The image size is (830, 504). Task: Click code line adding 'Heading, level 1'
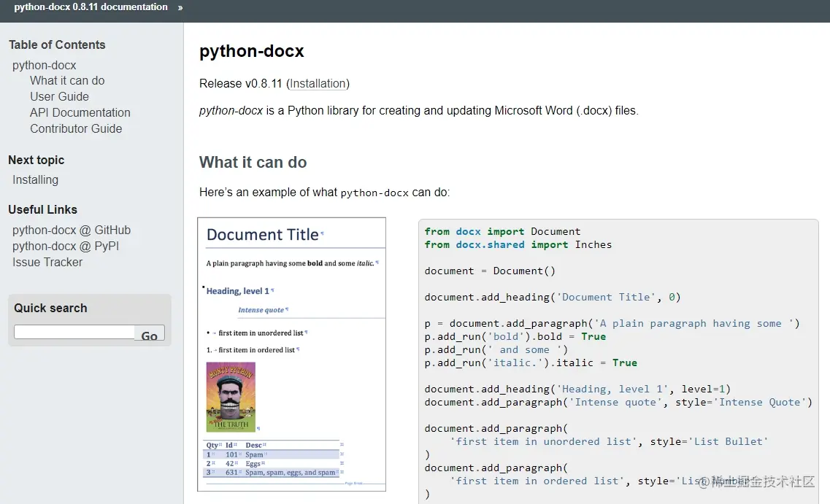tap(577, 389)
